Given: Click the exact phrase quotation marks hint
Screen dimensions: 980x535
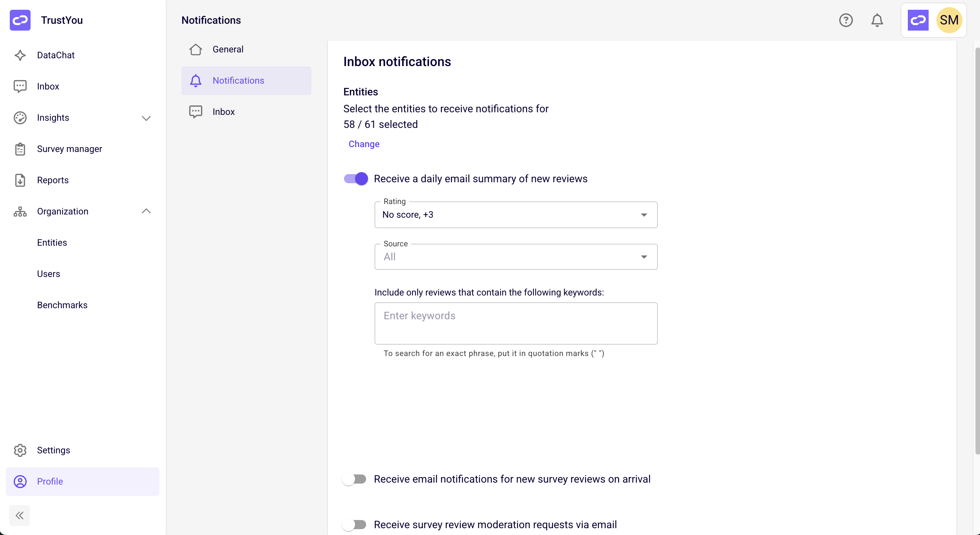Looking at the screenshot, I should tap(494, 353).
